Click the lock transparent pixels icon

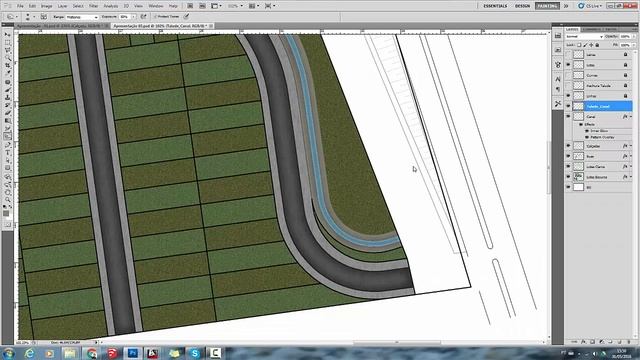[579, 45]
